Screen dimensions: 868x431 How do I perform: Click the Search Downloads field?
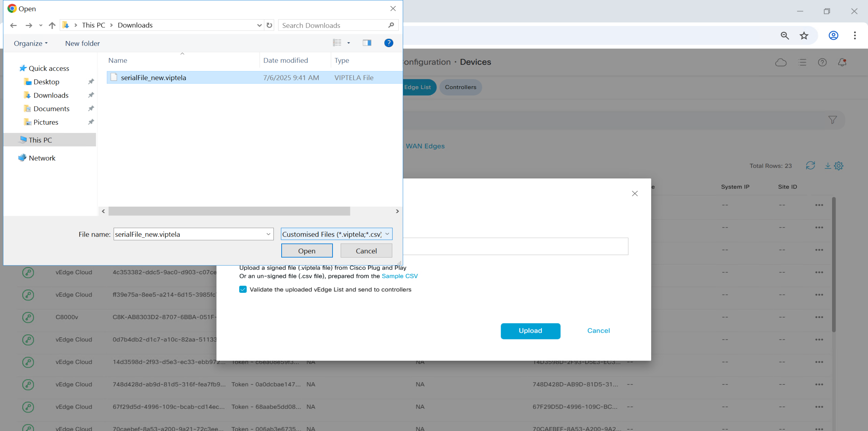click(x=333, y=25)
